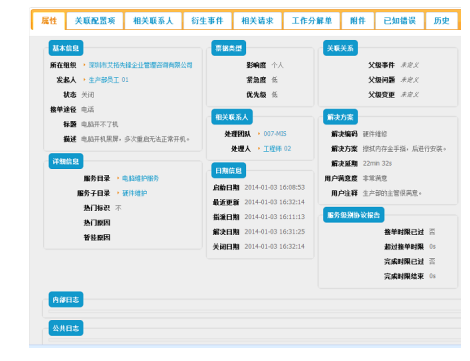This screenshot has width=470, height=361.
Task: Select resolution date 2014-01-03 16:31:25
Action: pyautogui.click(x=275, y=232)
